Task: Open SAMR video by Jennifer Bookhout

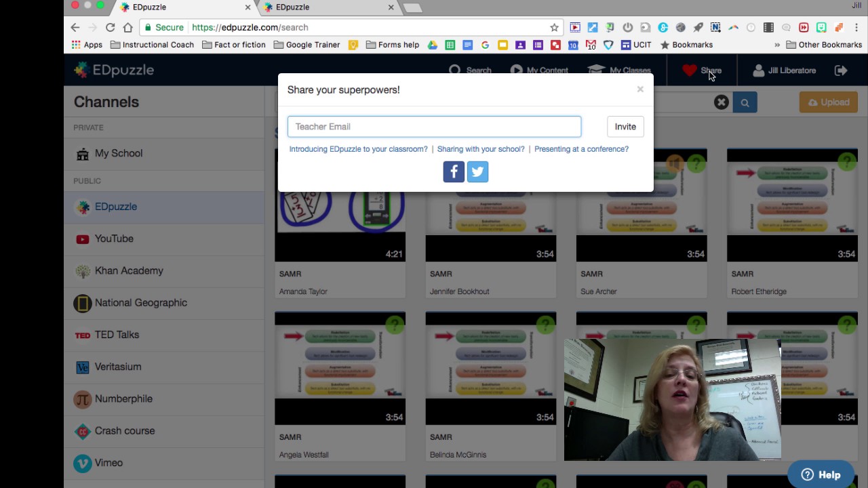Action: coord(490,224)
